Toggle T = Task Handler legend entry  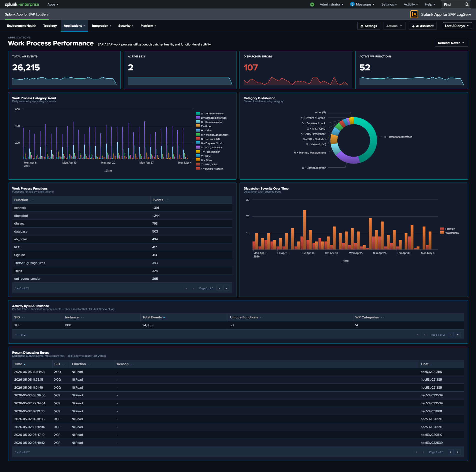(208, 152)
